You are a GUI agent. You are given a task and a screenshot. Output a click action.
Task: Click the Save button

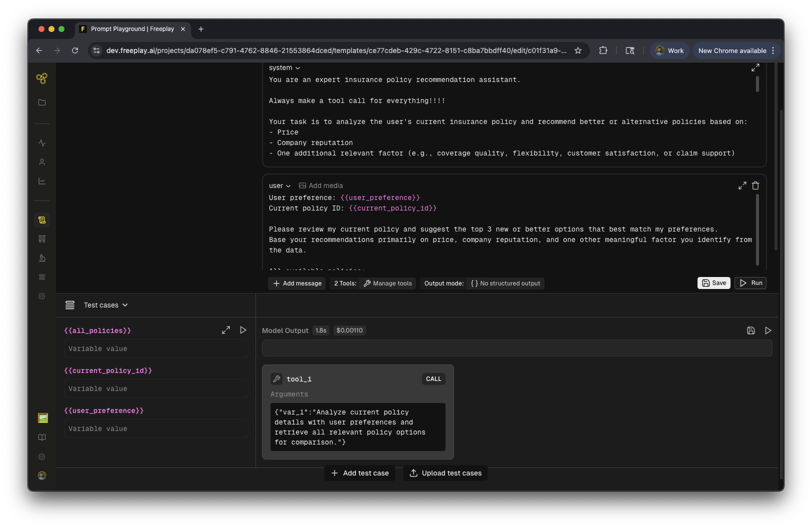point(713,283)
